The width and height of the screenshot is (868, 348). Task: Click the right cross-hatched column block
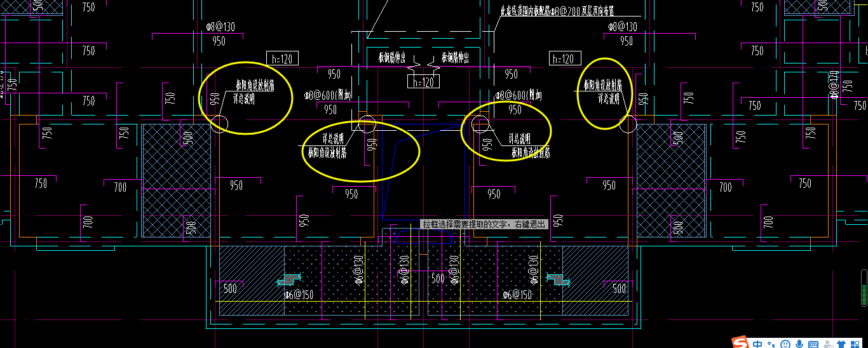point(671,180)
